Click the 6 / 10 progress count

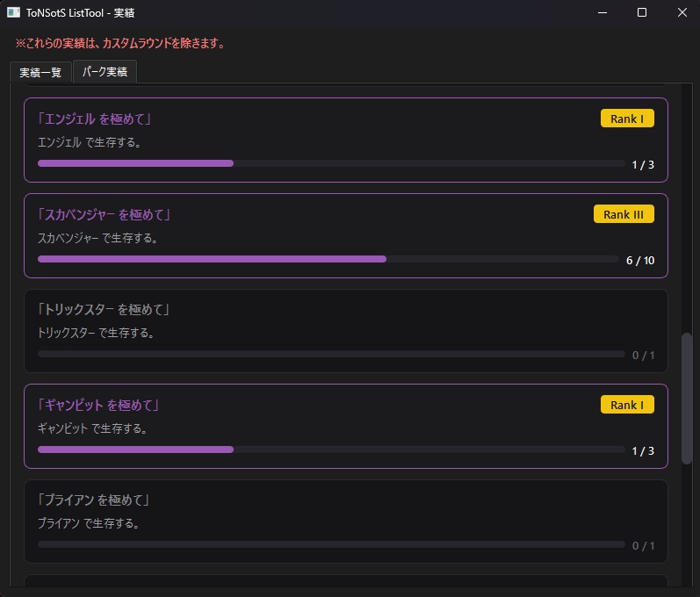640,261
